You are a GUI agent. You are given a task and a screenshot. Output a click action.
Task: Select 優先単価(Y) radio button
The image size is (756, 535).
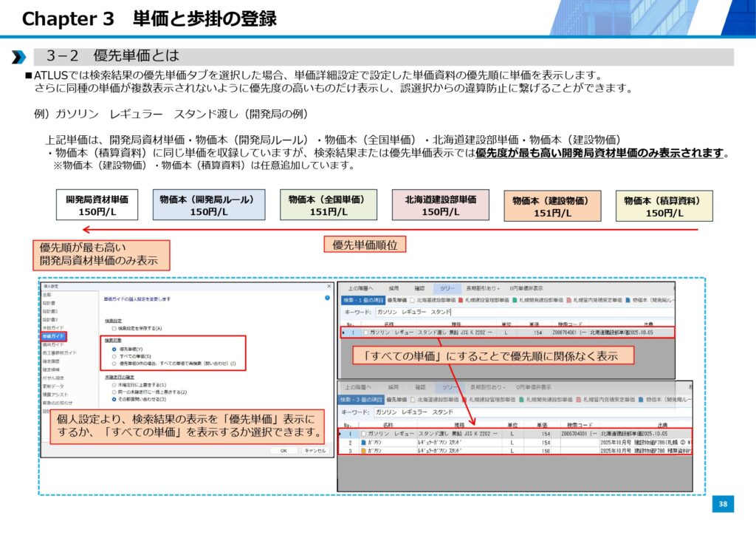(113, 349)
